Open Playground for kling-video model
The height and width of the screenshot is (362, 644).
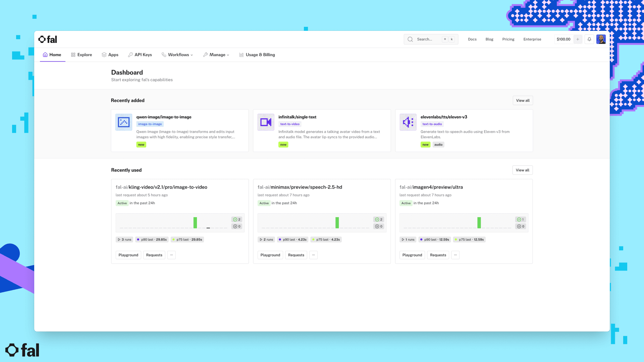[x=128, y=255]
